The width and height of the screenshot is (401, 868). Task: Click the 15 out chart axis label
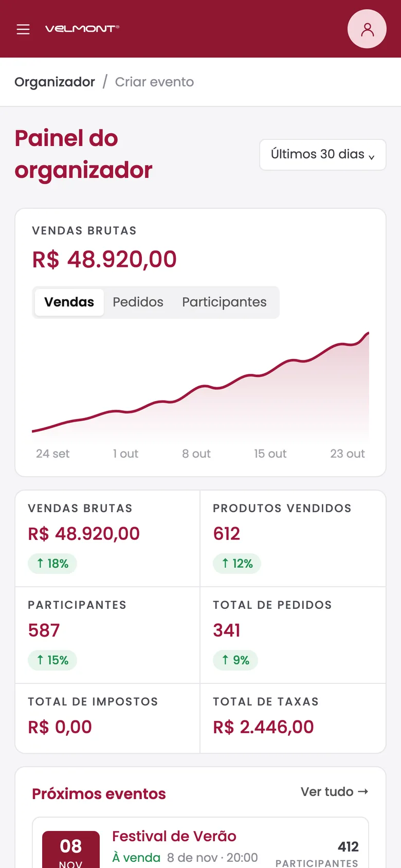[270, 454]
